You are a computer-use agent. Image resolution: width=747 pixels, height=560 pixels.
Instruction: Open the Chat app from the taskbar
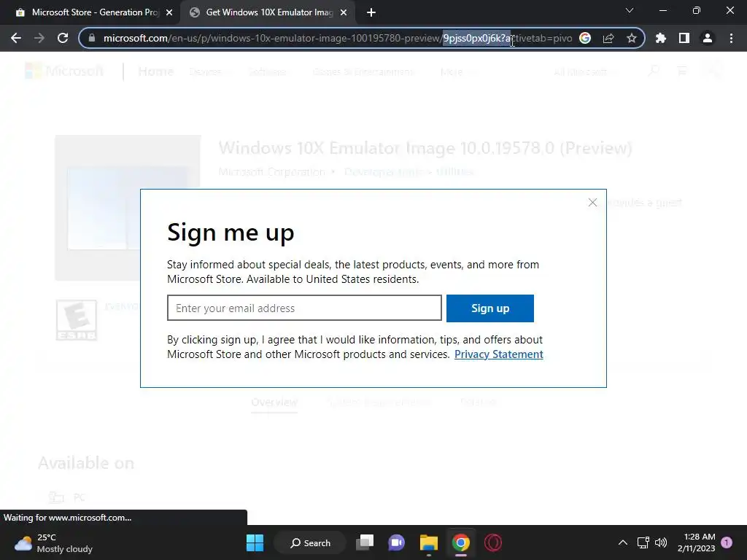point(396,542)
